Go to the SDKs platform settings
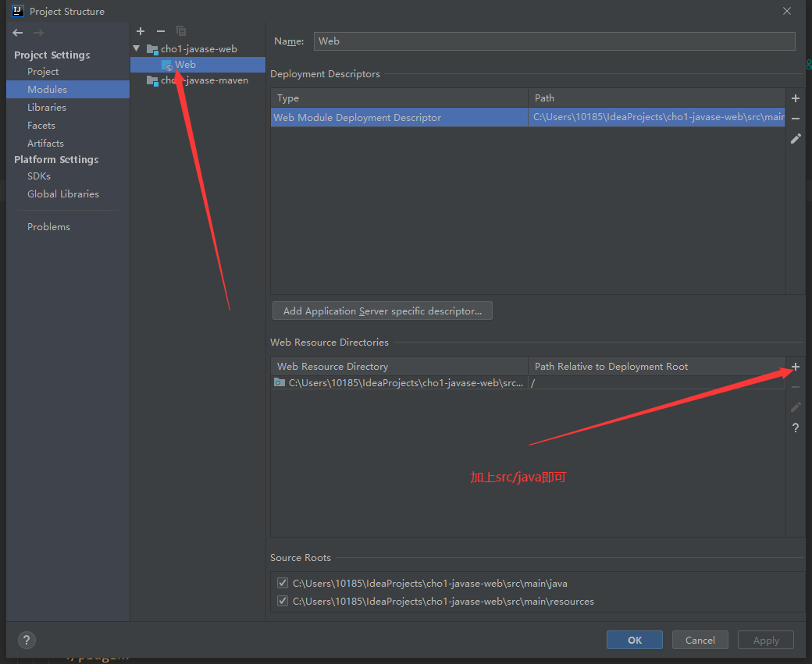The image size is (812, 664). coord(39,176)
